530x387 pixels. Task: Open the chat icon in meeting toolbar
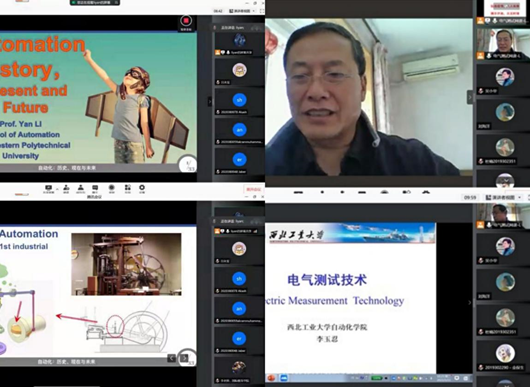point(95,188)
